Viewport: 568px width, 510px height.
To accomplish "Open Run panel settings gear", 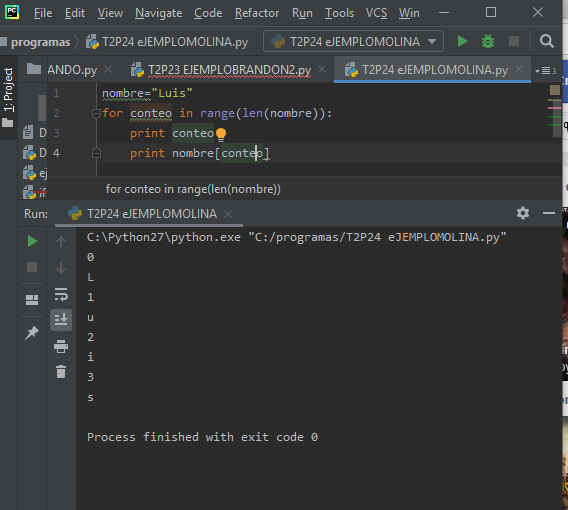I will (523, 213).
